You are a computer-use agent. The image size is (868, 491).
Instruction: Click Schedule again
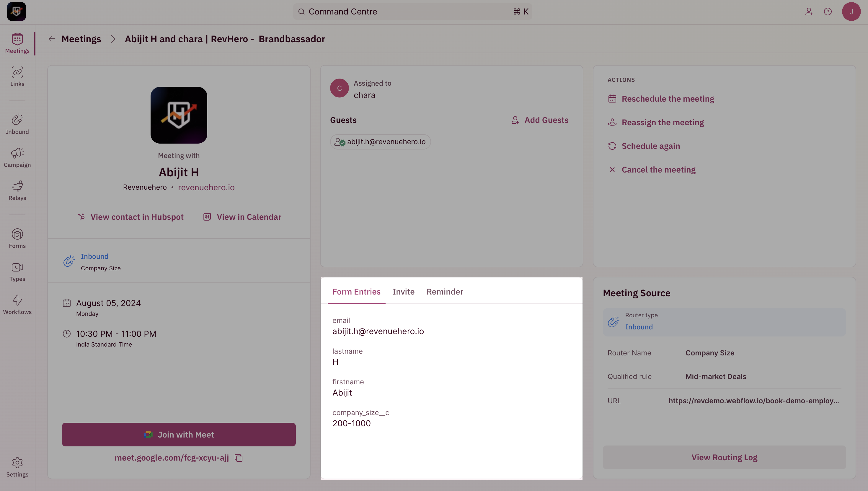[x=651, y=146]
